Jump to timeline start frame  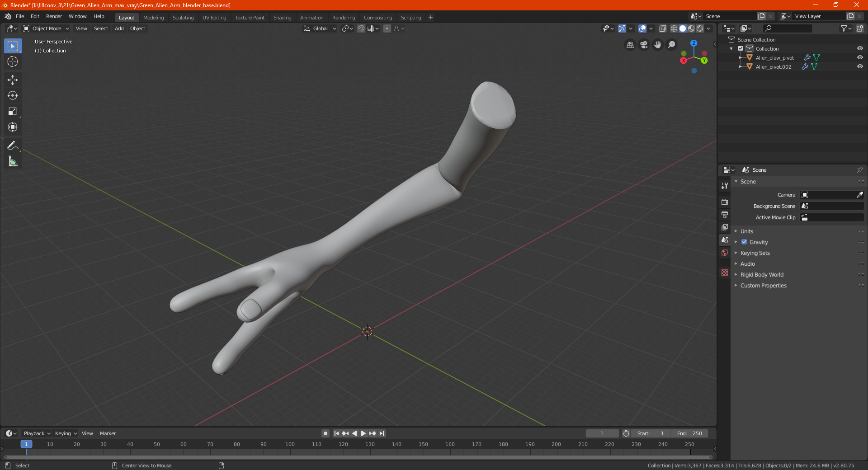[x=336, y=433]
